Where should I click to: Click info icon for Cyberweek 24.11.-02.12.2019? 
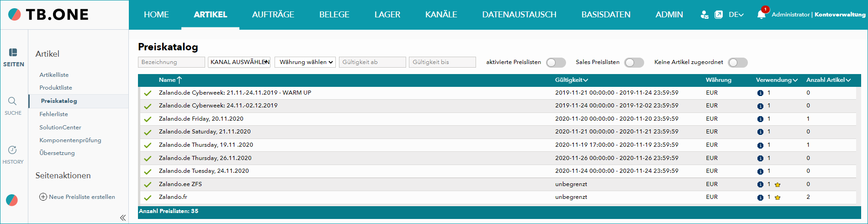[x=760, y=106]
